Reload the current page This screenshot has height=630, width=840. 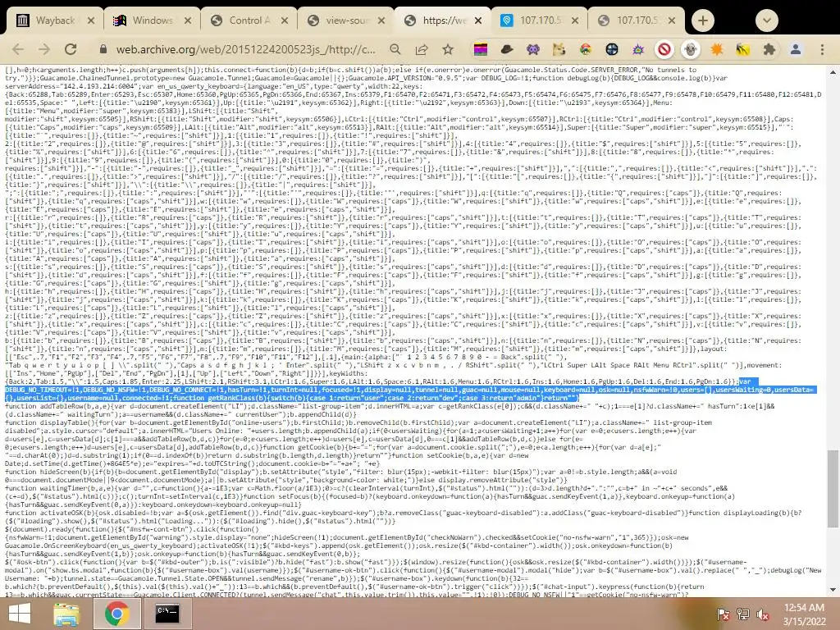[71, 49]
